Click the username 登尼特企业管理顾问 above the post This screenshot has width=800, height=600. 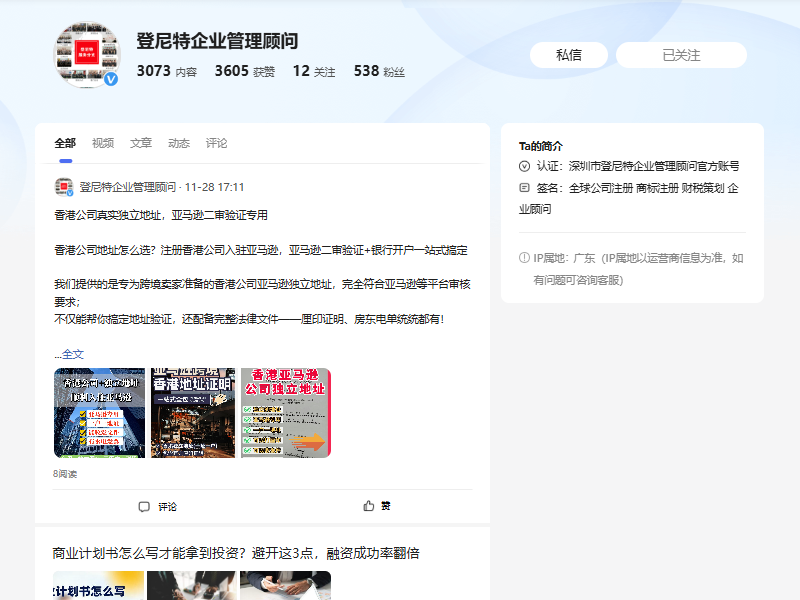(x=129, y=185)
